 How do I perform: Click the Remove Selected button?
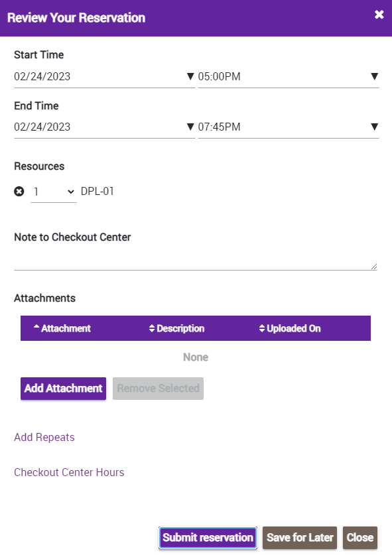pyautogui.click(x=158, y=389)
